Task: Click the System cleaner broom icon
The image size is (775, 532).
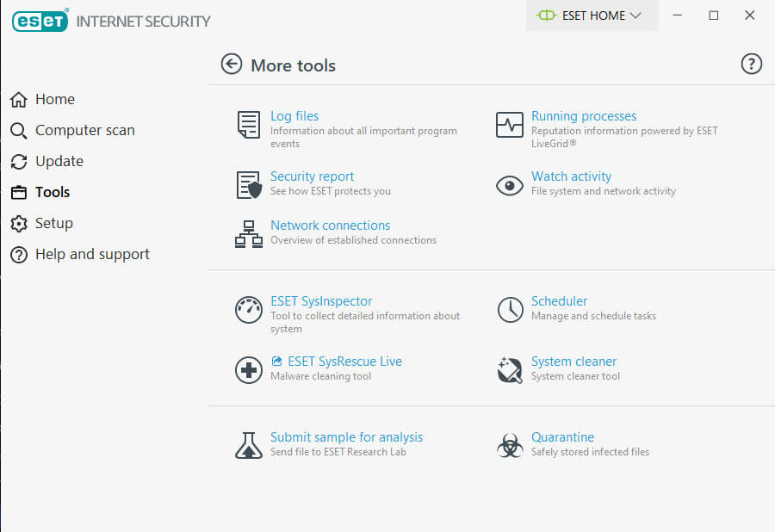Action: tap(510, 370)
